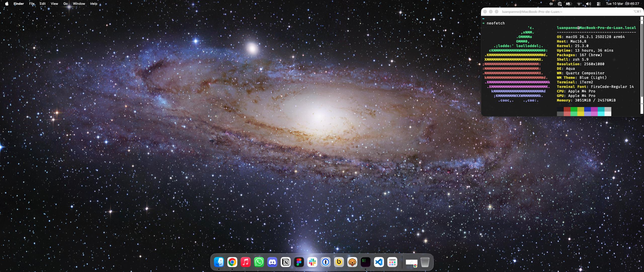Screen dimensions: 644x272
Task: Open Slack from the Dock
Action: coord(312,262)
